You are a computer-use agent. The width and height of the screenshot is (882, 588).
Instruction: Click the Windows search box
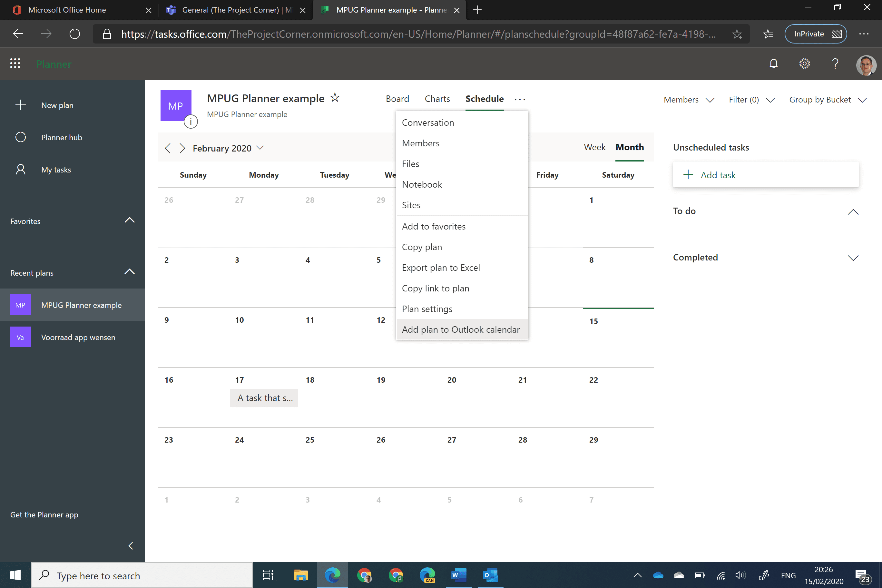(x=142, y=575)
